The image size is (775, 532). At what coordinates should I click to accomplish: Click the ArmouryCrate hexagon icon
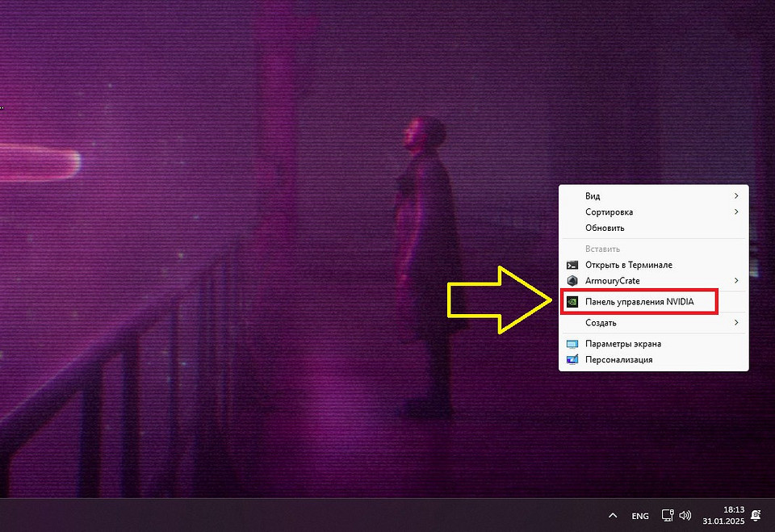point(572,281)
